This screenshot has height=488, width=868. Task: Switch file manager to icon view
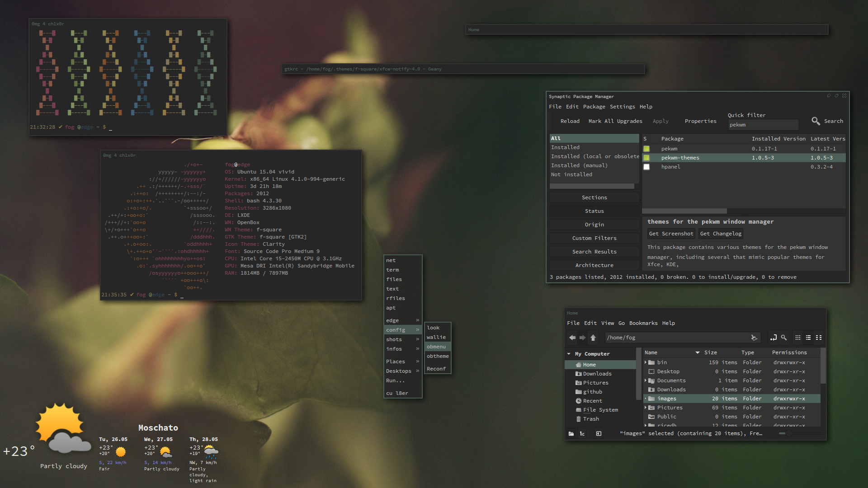pyautogui.click(x=798, y=338)
